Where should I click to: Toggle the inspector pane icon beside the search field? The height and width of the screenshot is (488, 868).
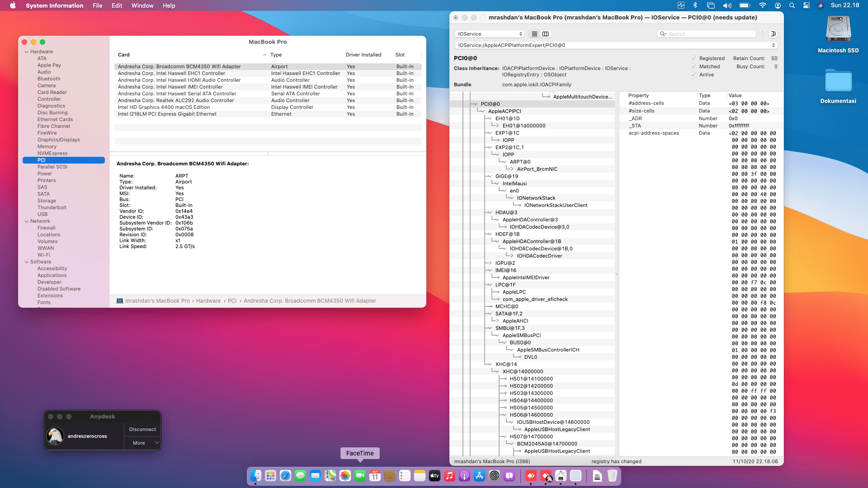774,33
